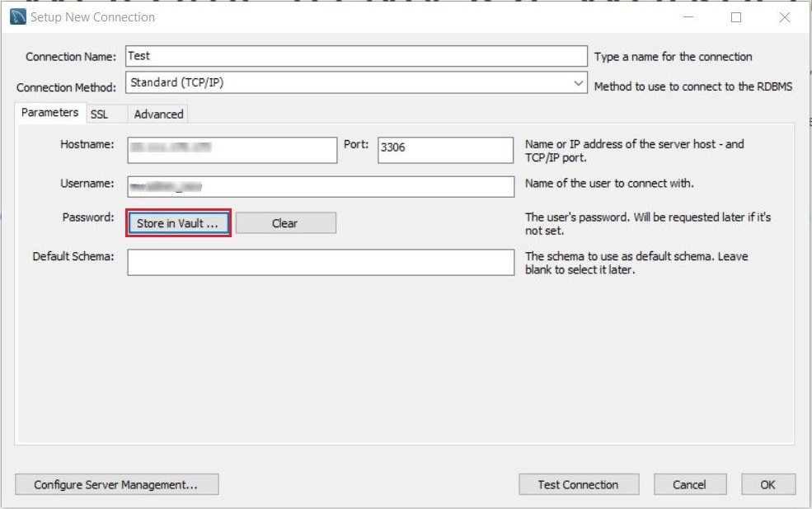Open Configure Server Management

click(116, 484)
